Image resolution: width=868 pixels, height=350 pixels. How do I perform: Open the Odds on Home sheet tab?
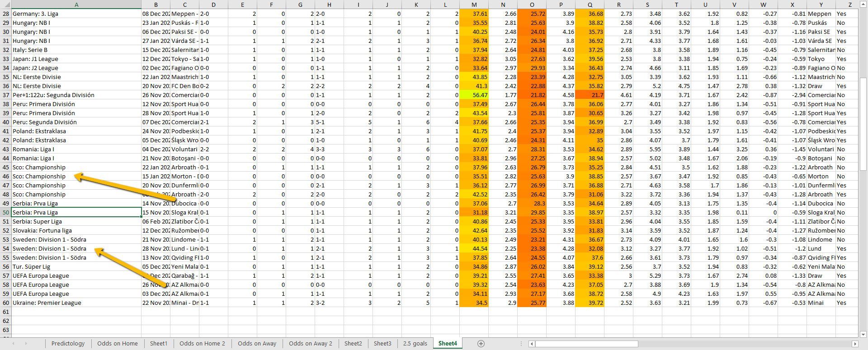tap(118, 344)
